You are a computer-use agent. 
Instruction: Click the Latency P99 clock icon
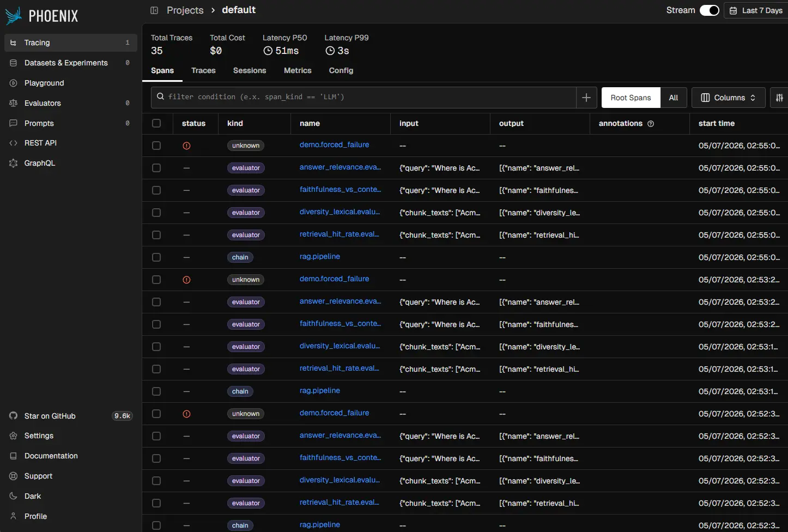[x=330, y=51]
